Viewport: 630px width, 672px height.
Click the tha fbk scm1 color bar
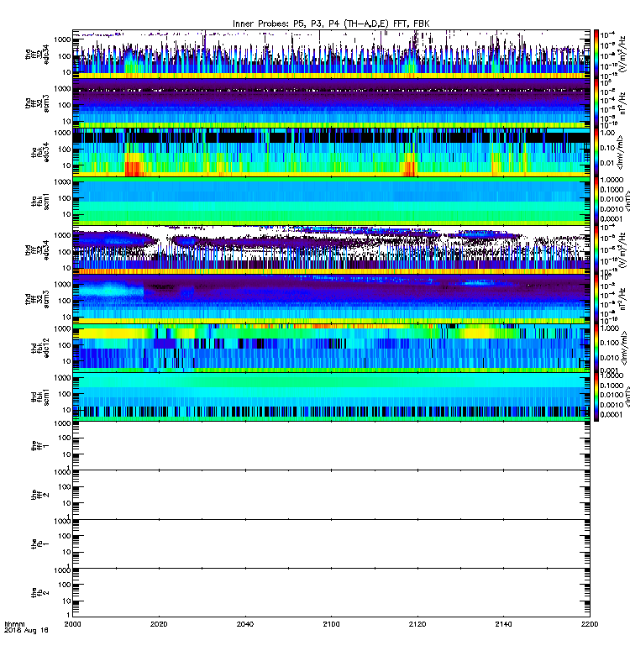coord(596,202)
